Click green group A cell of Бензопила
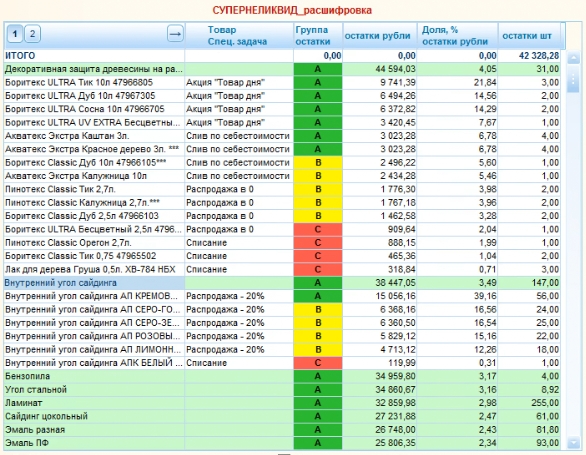The width and height of the screenshot is (586, 455). (x=318, y=376)
